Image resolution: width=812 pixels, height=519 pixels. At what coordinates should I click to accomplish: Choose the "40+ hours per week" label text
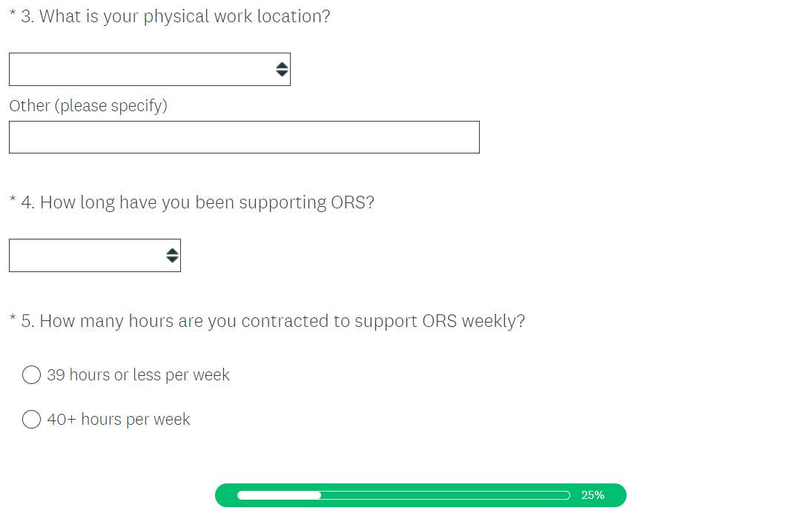click(x=119, y=420)
